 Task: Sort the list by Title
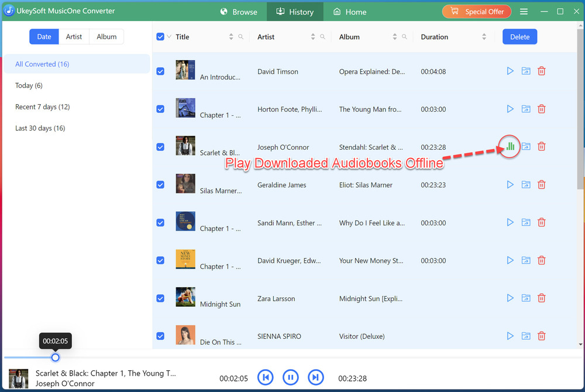coord(231,36)
